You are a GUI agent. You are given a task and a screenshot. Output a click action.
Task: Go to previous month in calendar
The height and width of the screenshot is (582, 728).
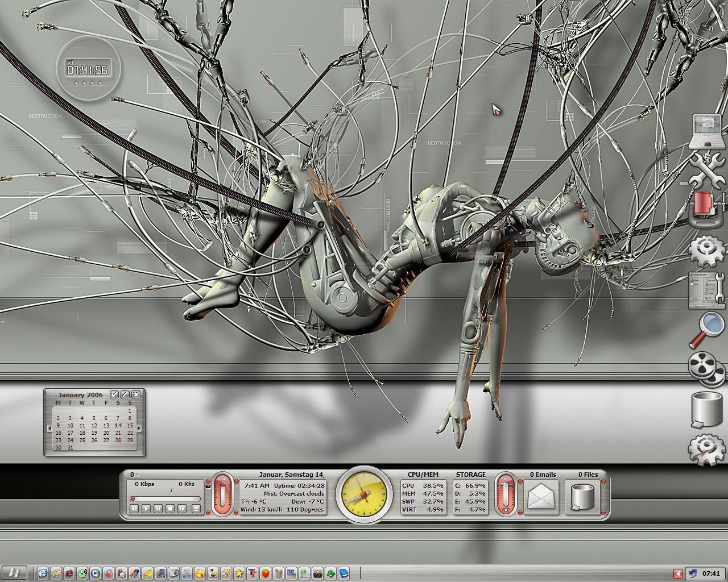click(49, 427)
